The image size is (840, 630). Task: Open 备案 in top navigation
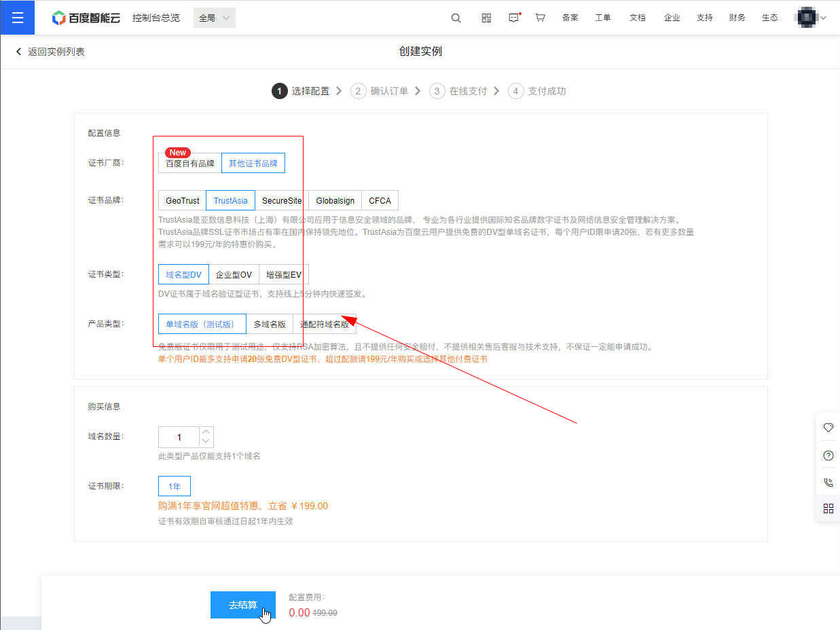pos(570,18)
